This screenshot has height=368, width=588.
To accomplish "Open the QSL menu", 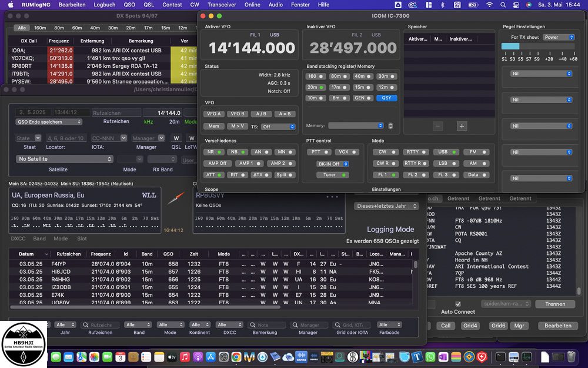I will 149,5.
